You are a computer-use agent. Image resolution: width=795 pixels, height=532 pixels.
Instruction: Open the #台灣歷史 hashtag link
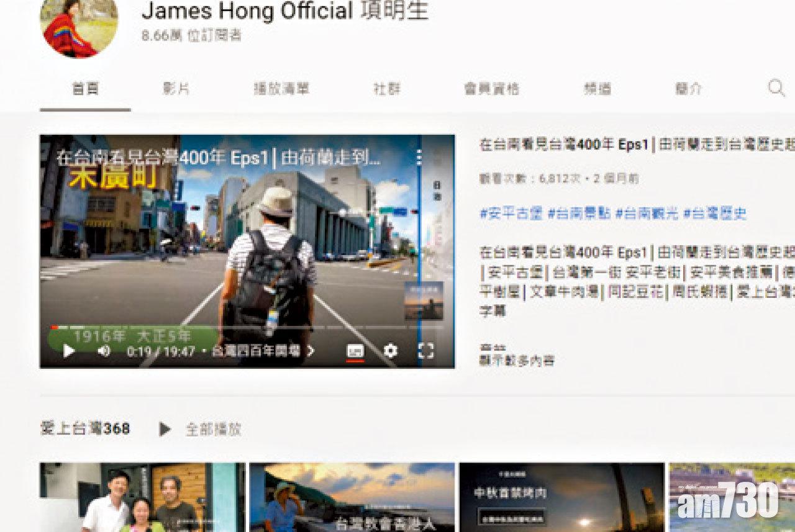click(714, 214)
